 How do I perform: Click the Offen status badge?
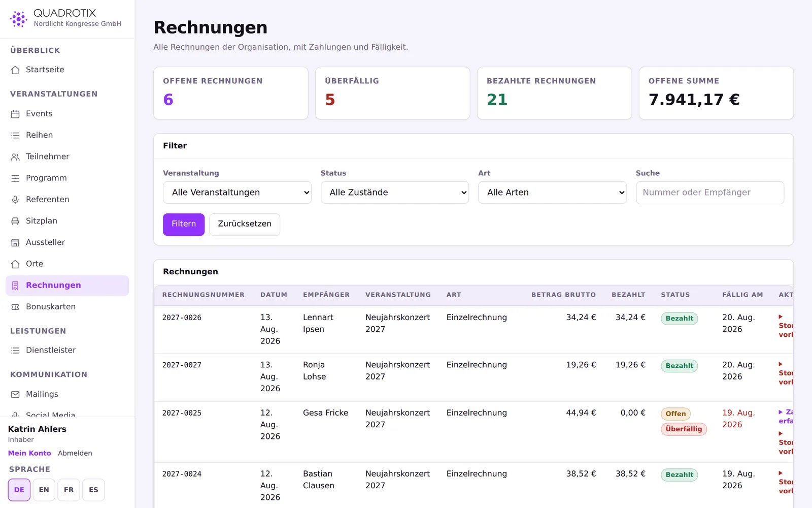click(x=675, y=414)
